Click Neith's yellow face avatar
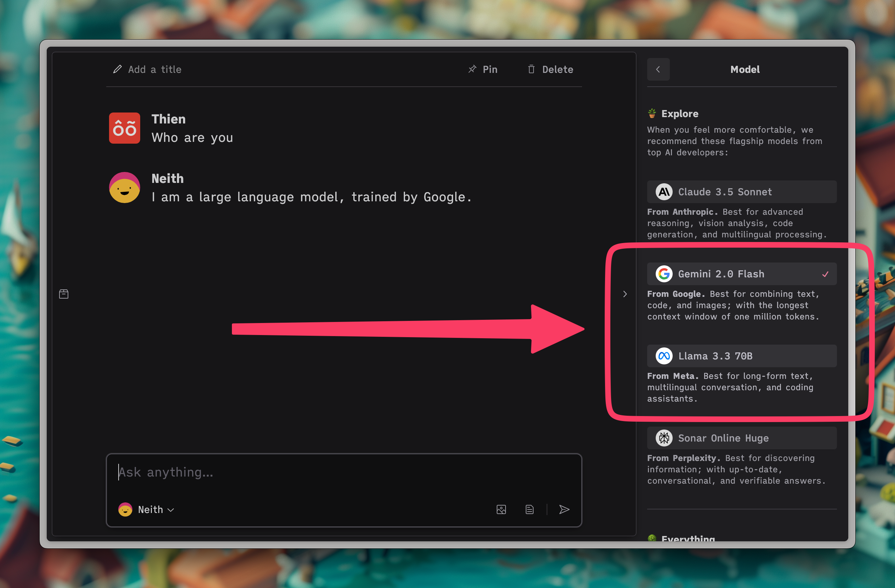 (x=125, y=188)
